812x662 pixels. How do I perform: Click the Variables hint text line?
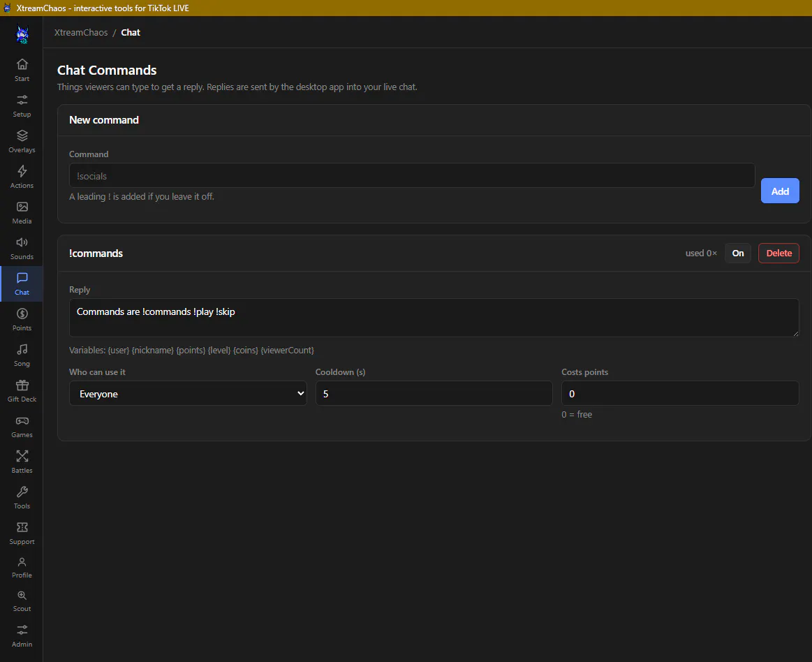click(191, 351)
